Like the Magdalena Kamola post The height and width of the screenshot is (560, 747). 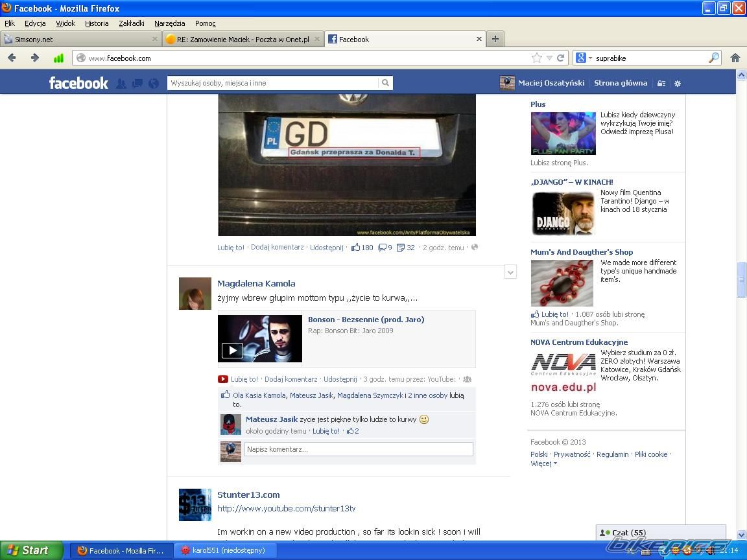coord(244,379)
